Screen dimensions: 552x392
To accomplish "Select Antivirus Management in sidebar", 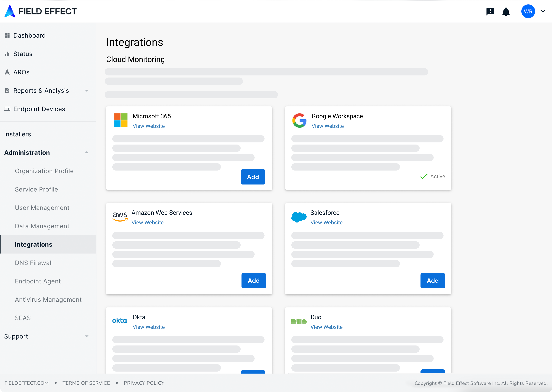I will 48,300.
